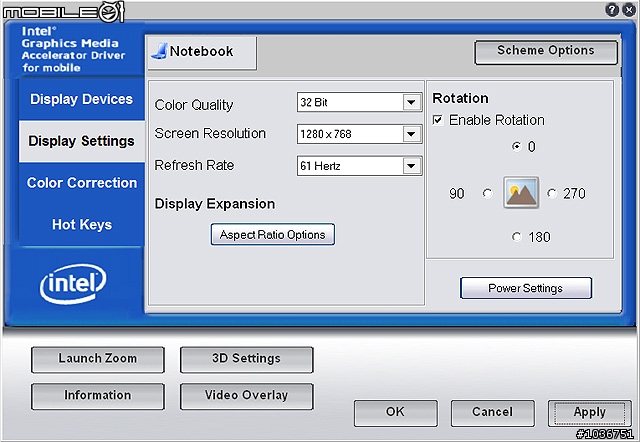The height and width of the screenshot is (442, 640).
Task: Open Video Overlay settings
Action: [x=247, y=396]
